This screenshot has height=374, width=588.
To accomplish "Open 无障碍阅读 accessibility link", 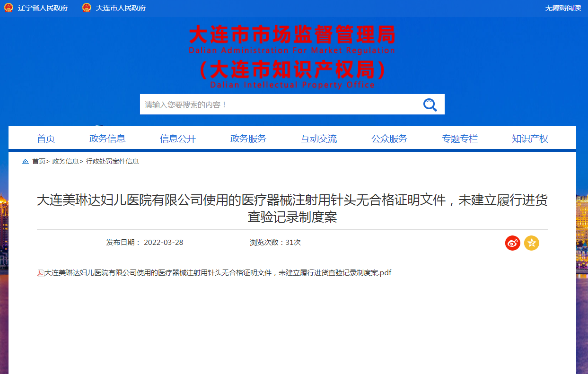I will pyautogui.click(x=563, y=8).
